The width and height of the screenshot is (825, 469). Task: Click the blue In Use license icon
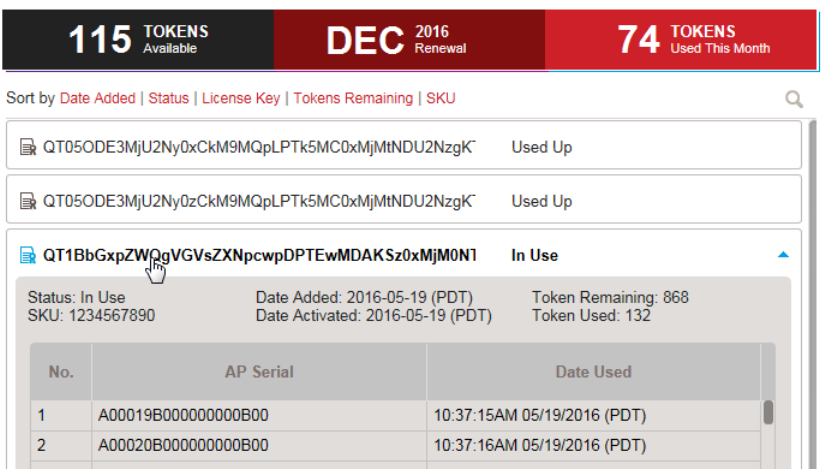click(x=28, y=256)
